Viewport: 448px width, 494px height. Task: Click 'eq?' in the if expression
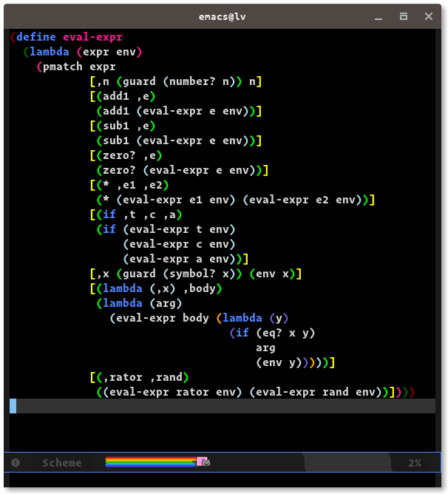coord(272,333)
